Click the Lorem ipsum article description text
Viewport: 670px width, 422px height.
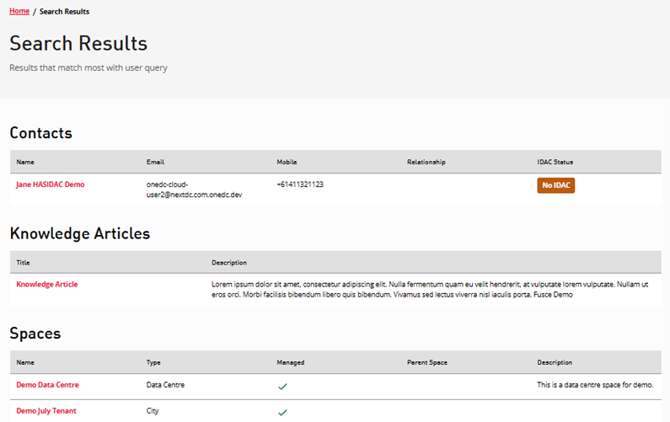click(430, 290)
